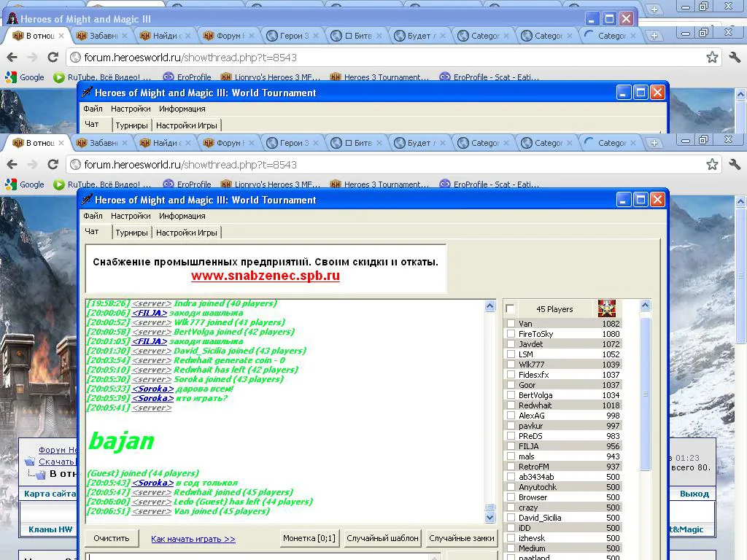The image size is (747, 560).
Task: Open the www.snabzenec.spb.ru ad link
Action: 266,276
